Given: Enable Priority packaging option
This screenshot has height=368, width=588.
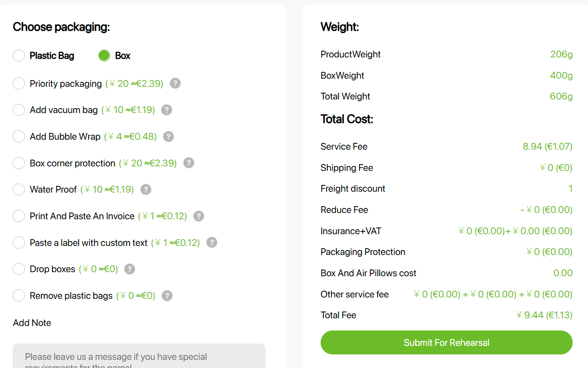Looking at the screenshot, I should point(19,84).
